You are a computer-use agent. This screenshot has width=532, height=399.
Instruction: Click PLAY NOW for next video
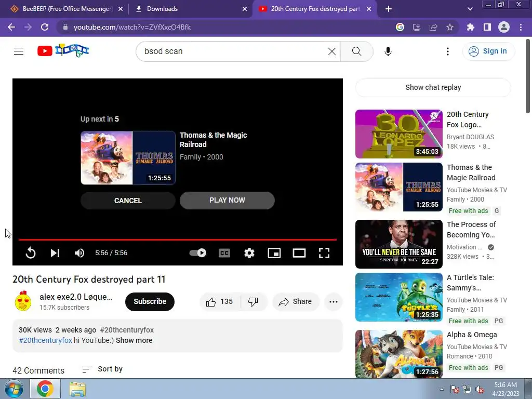[x=227, y=200]
